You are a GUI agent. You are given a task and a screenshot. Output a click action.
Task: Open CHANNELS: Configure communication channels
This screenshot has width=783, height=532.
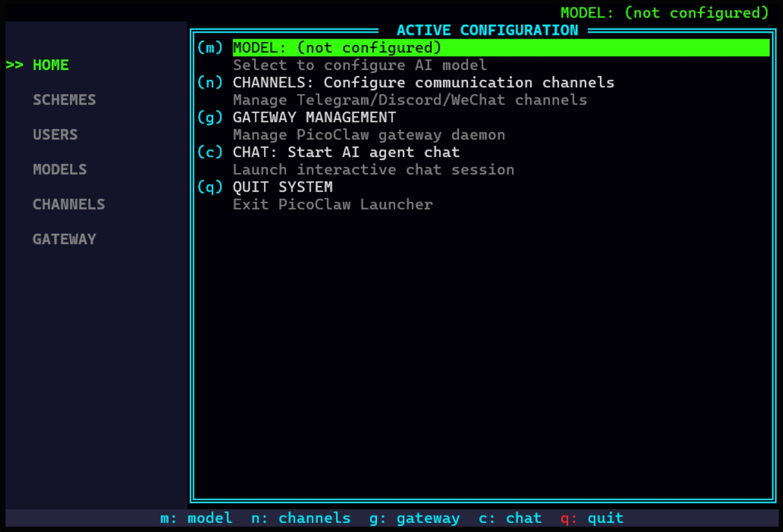tap(422, 82)
